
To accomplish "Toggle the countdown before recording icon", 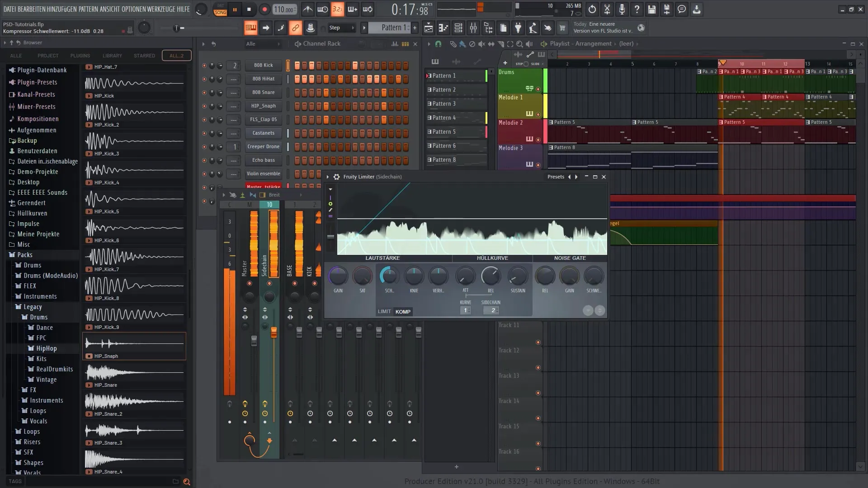I will [x=338, y=9].
